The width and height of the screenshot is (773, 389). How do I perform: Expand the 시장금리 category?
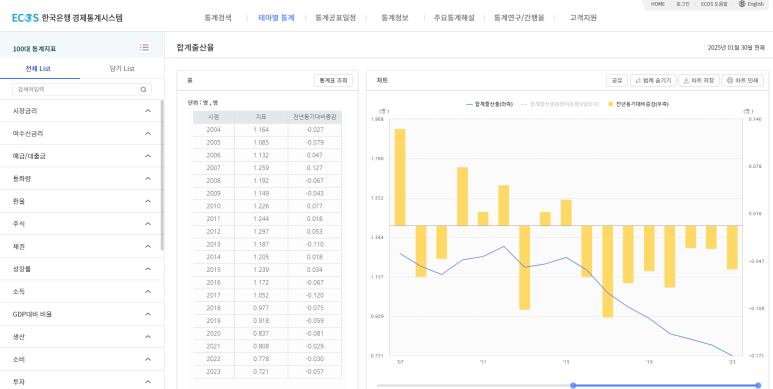point(82,111)
